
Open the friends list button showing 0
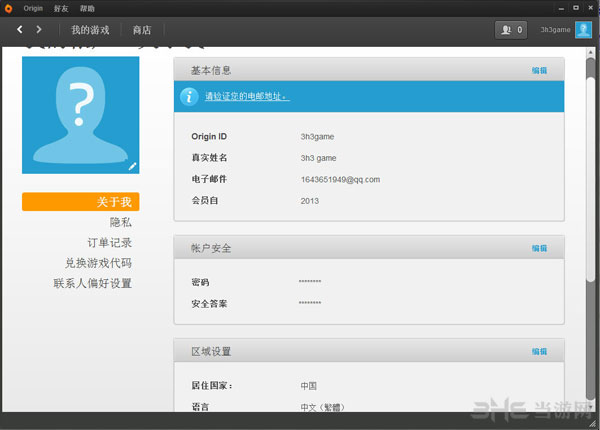coord(510,30)
